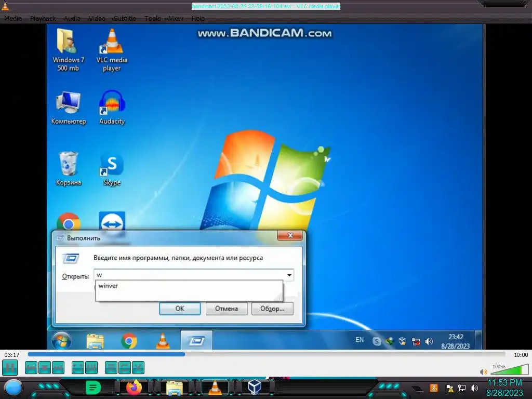Viewport: 532px width, 399px height.
Task: Jump to the previous media track
Action: point(31,367)
